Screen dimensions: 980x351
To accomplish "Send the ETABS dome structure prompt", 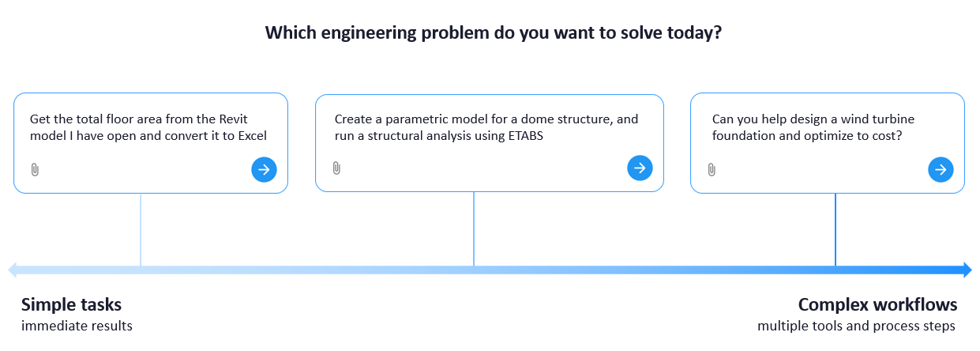I will [x=640, y=168].
